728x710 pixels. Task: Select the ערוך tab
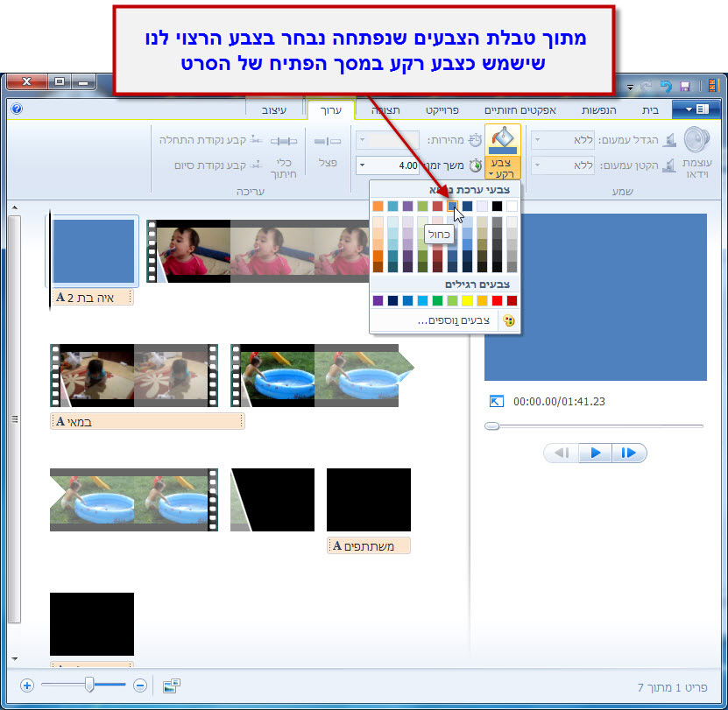coord(331,110)
